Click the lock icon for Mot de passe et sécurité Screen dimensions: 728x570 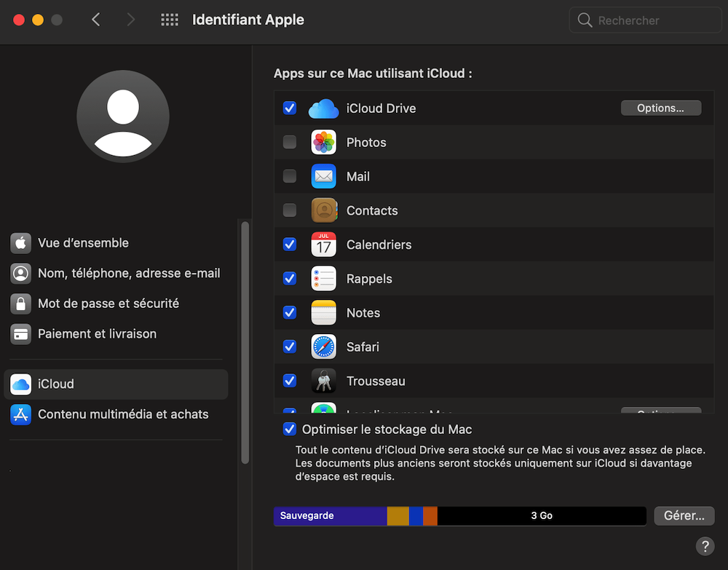tap(21, 304)
